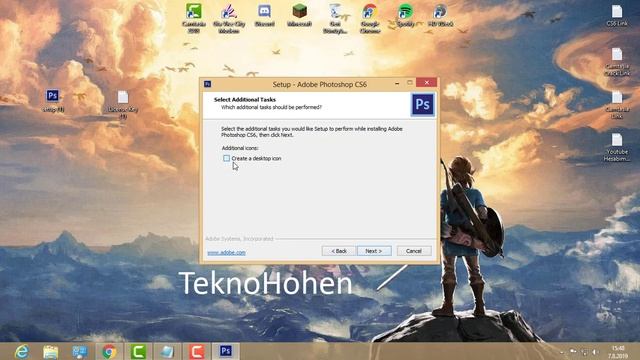This screenshot has width=640, height=360.
Task: Launch the Google Chrome desktop shortcut
Action: (x=370, y=18)
